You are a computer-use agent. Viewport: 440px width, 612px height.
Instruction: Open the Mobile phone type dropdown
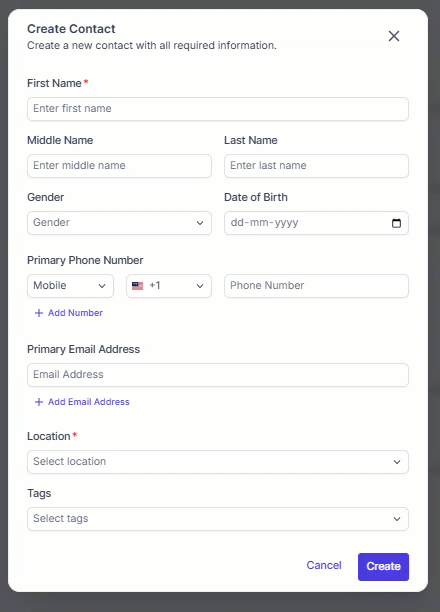tap(70, 286)
